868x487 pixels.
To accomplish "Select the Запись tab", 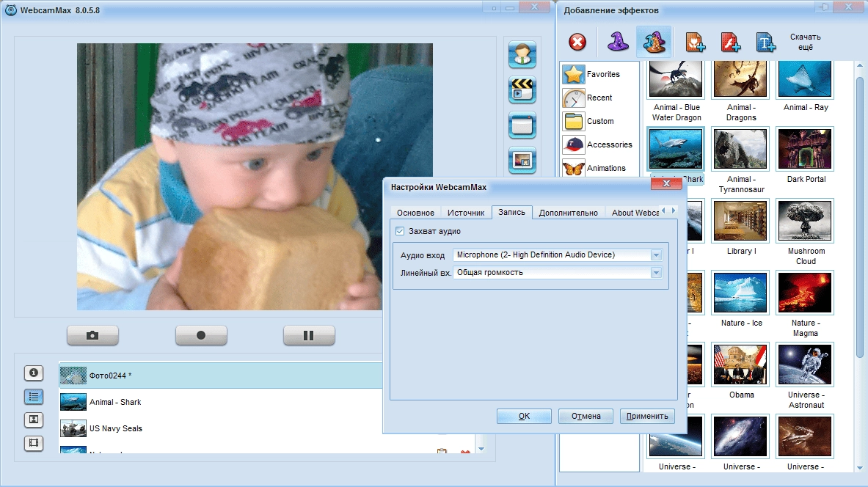I will pos(512,213).
